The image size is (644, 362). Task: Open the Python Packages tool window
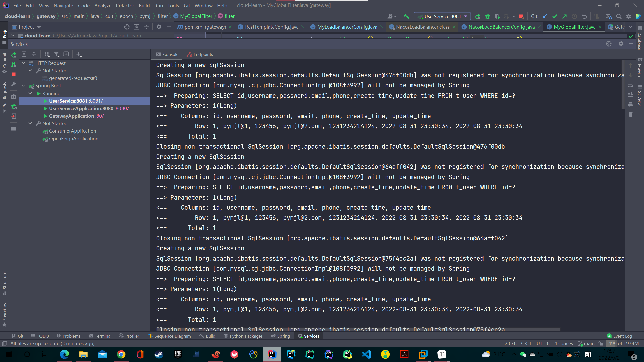(x=243, y=336)
